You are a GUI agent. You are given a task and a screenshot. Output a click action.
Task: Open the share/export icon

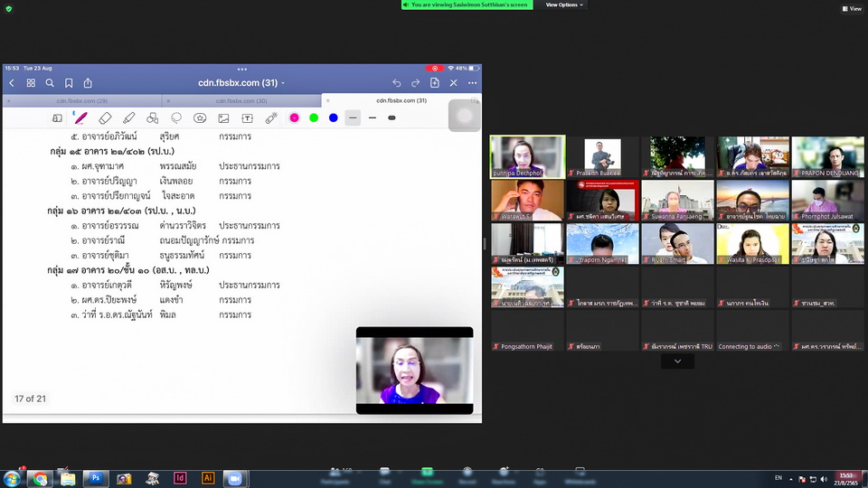tap(88, 83)
